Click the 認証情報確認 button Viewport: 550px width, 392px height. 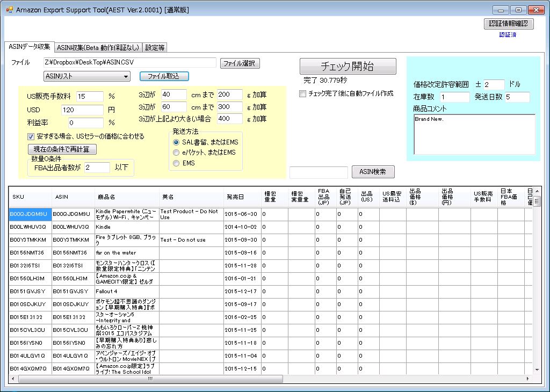(x=509, y=24)
